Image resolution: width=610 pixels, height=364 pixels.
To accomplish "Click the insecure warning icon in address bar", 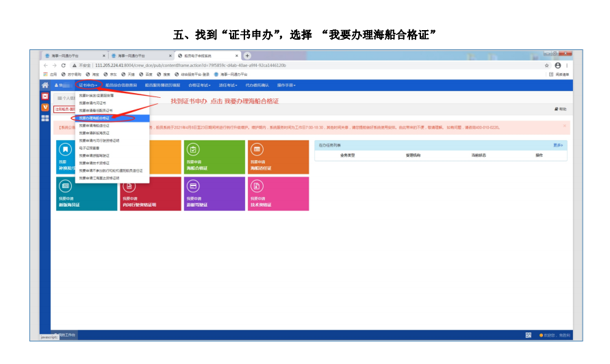I will click(74, 65).
